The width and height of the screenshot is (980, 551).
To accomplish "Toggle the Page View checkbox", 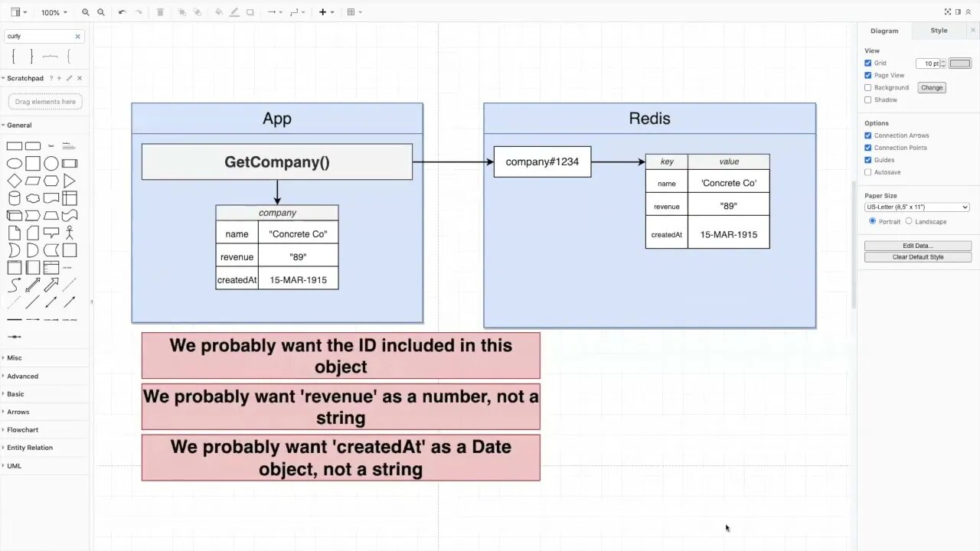I will pyautogui.click(x=868, y=76).
